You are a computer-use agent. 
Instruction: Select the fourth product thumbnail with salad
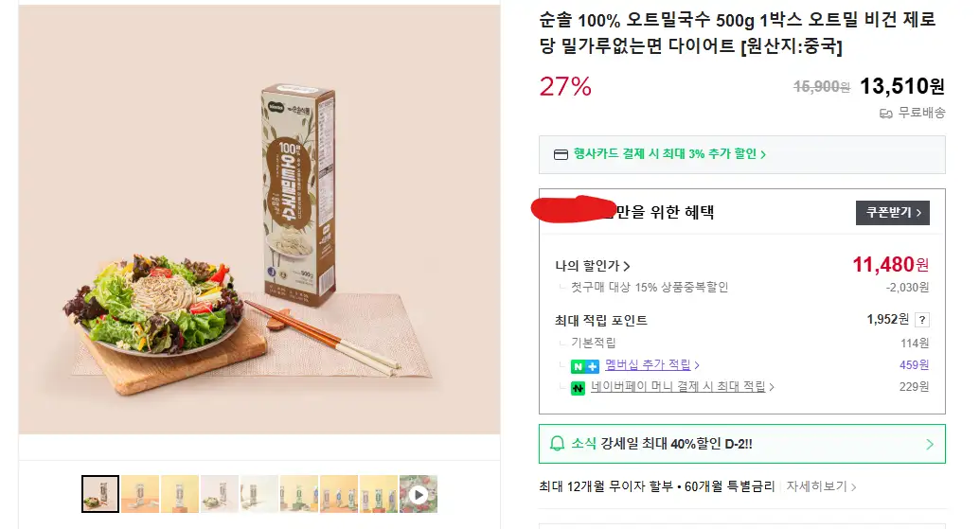pyautogui.click(x=220, y=494)
